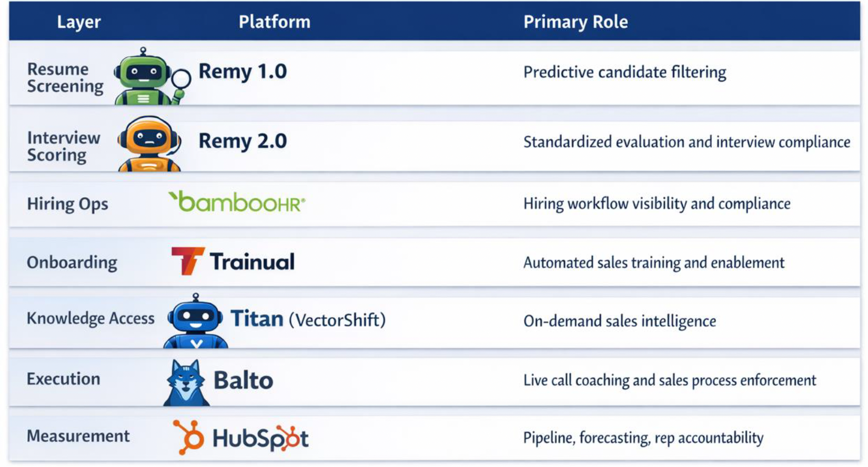Click the Knowledge Access layer label
This screenshot has height=467, width=868.
[x=90, y=318]
